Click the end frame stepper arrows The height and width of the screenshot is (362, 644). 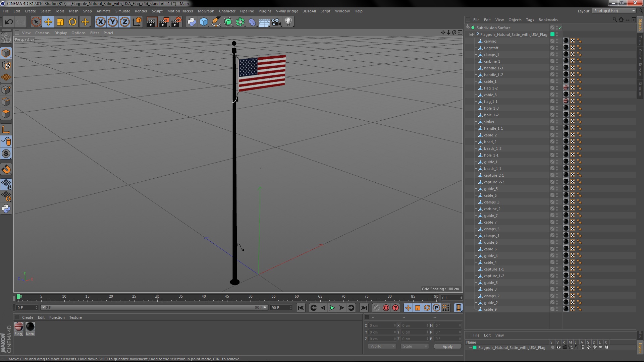click(x=291, y=308)
